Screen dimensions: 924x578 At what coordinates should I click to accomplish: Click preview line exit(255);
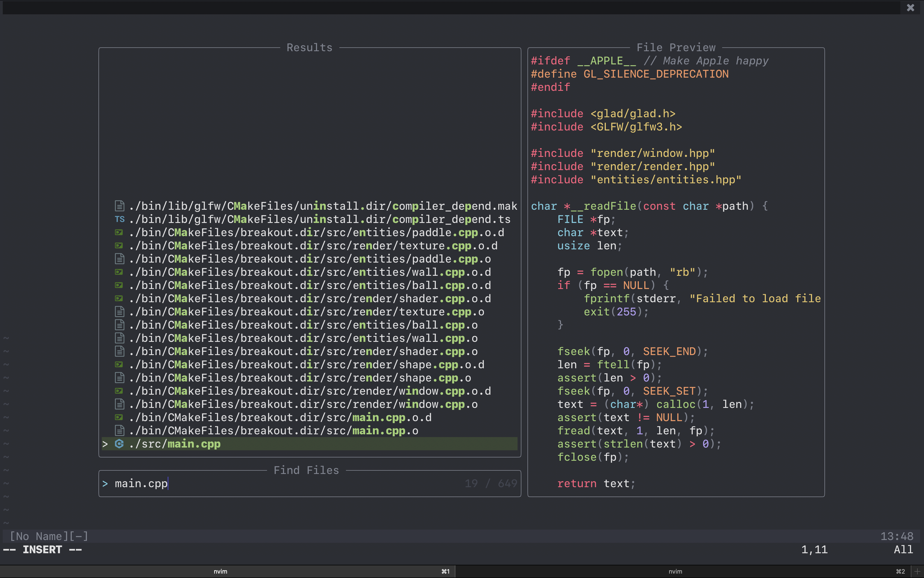(616, 312)
